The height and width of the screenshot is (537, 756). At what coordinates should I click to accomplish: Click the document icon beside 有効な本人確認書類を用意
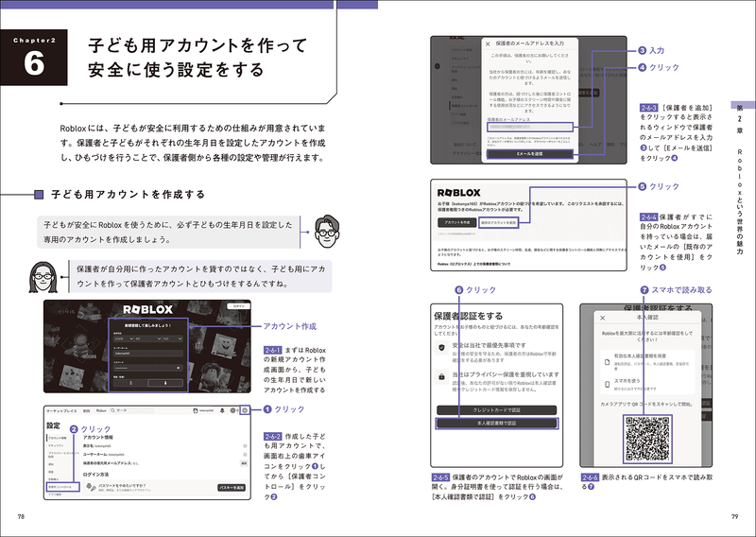tap(608, 361)
